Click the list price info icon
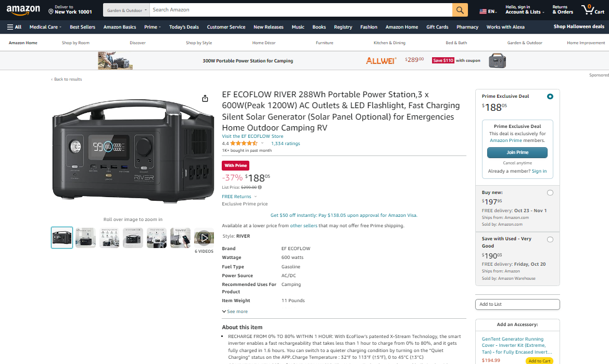Screen dimensions: 609x364 pos(260,187)
